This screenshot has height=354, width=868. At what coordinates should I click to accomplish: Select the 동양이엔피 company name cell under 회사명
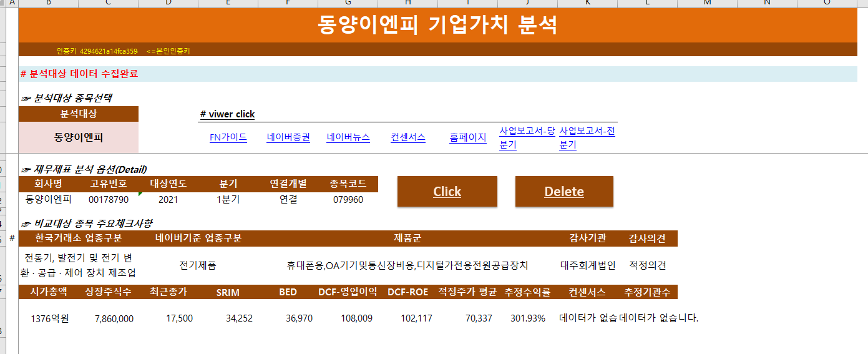click(x=49, y=200)
